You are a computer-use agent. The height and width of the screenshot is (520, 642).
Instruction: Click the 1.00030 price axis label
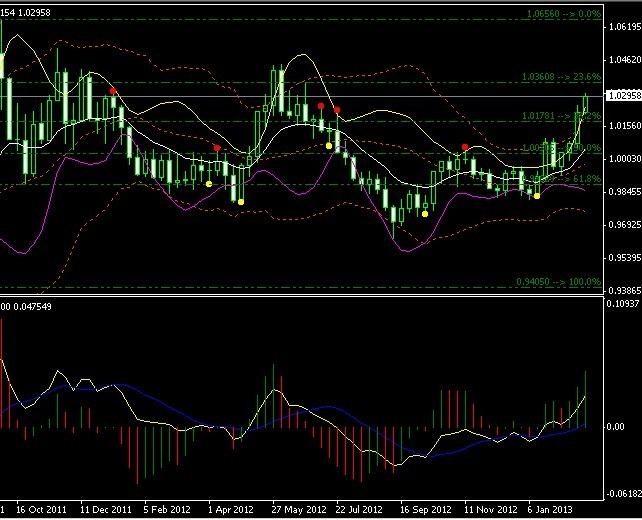click(625, 158)
